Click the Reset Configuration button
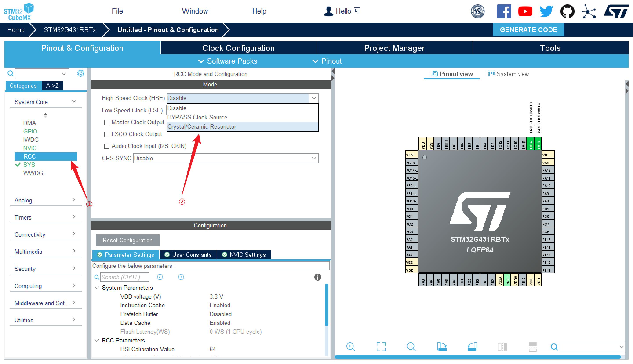The image size is (633, 364). pos(127,240)
